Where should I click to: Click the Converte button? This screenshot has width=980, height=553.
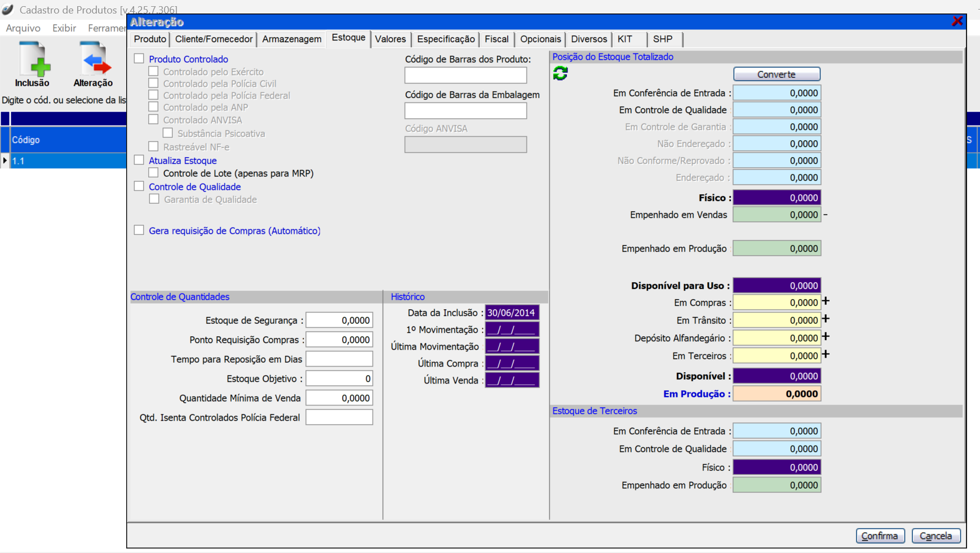(x=776, y=74)
